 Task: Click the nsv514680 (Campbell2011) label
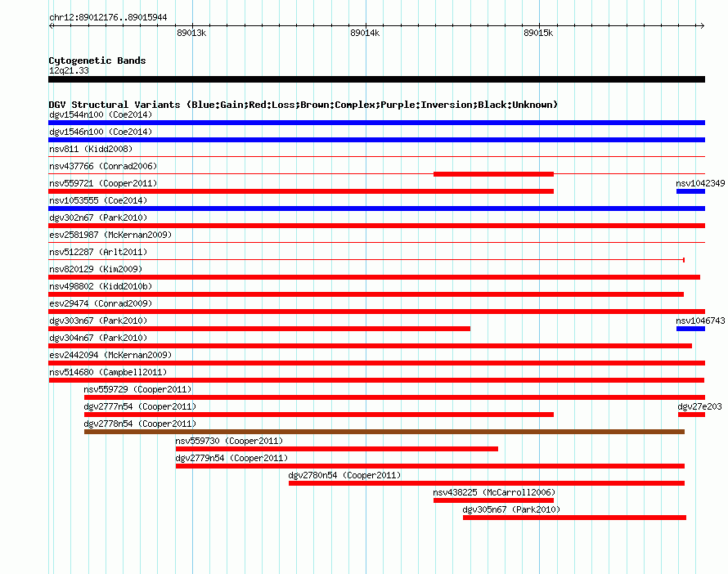click(x=108, y=372)
